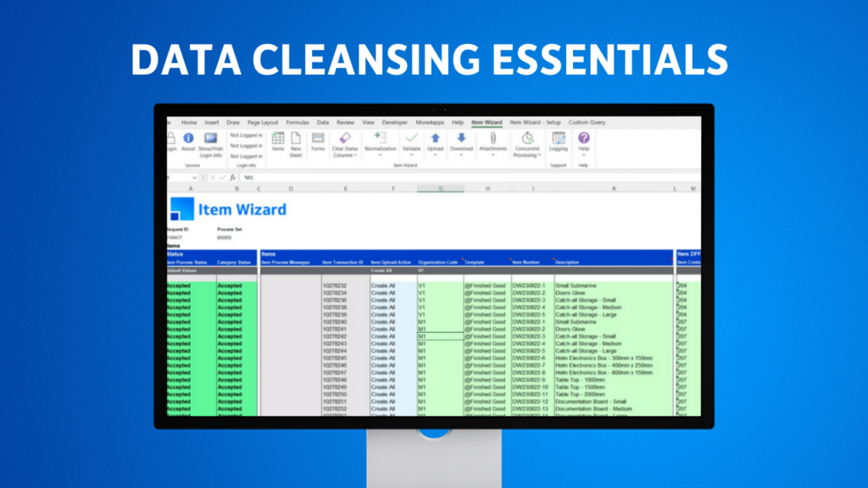Viewport: 868px width, 488px height.
Task: Click item number DW230822-10 cell
Action: [x=532, y=387]
